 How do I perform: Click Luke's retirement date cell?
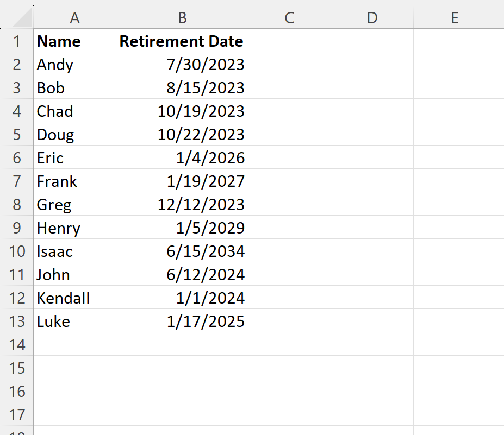click(182, 321)
